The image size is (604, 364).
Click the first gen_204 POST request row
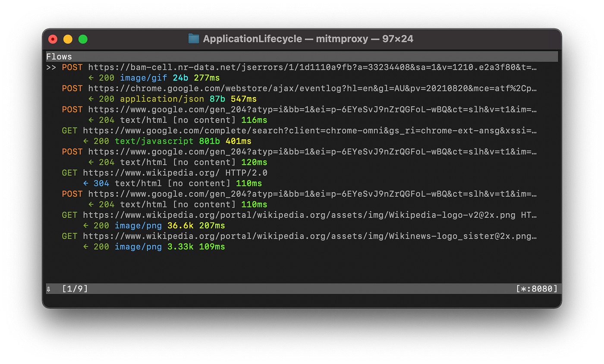point(259,109)
